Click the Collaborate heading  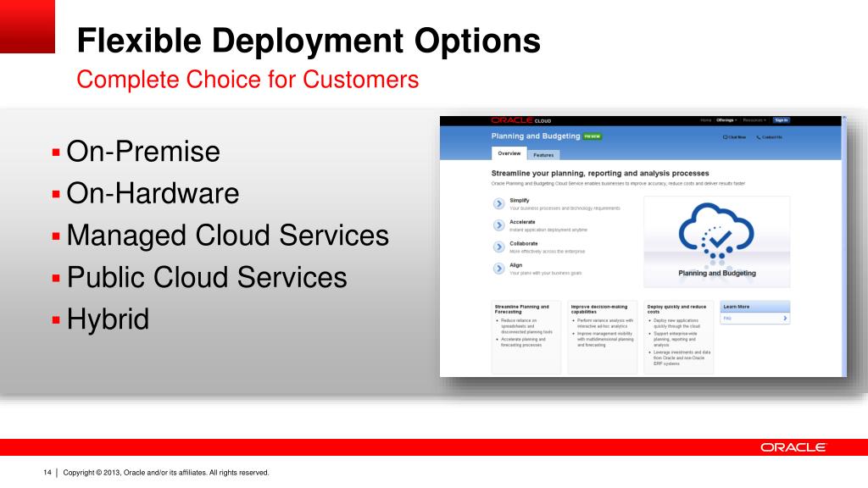[x=524, y=243]
